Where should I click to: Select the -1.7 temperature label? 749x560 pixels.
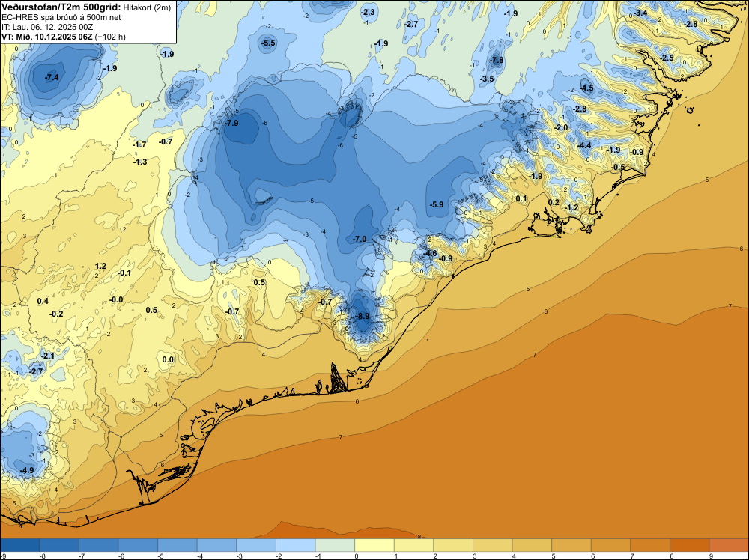[x=140, y=144]
